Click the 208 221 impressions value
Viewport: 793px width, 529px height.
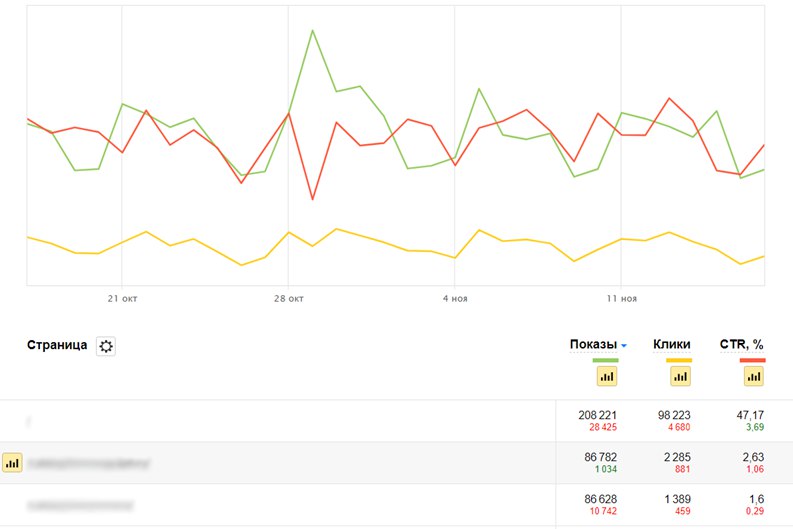(x=601, y=415)
